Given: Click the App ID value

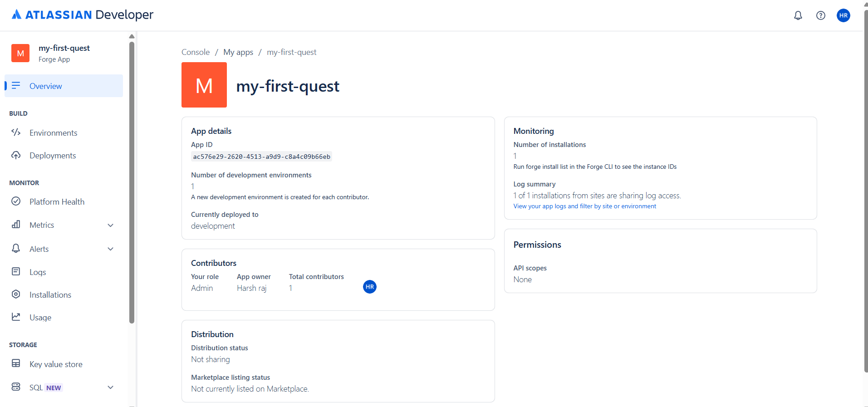Looking at the screenshot, I should tap(261, 157).
